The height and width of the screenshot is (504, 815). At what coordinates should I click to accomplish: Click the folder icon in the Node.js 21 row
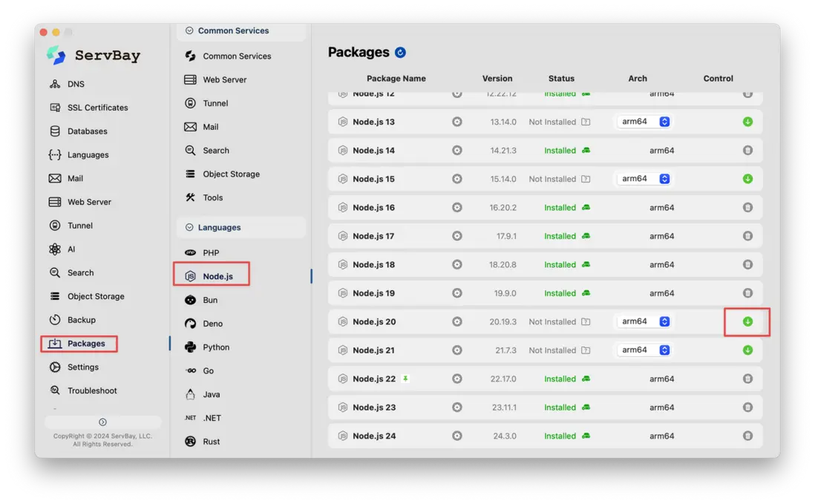pos(586,350)
